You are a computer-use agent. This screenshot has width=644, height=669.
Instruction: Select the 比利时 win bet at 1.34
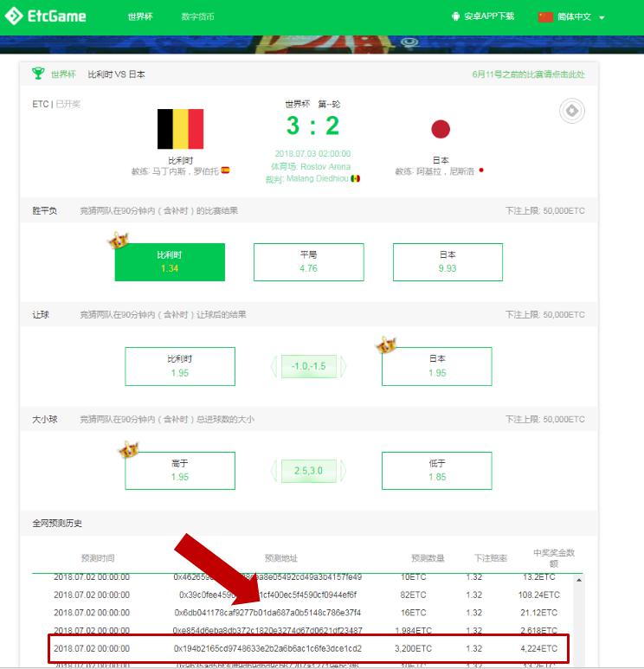click(170, 261)
